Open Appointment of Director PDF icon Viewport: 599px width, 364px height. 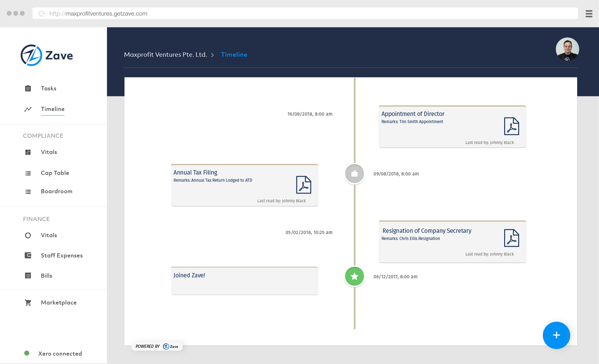click(x=512, y=126)
